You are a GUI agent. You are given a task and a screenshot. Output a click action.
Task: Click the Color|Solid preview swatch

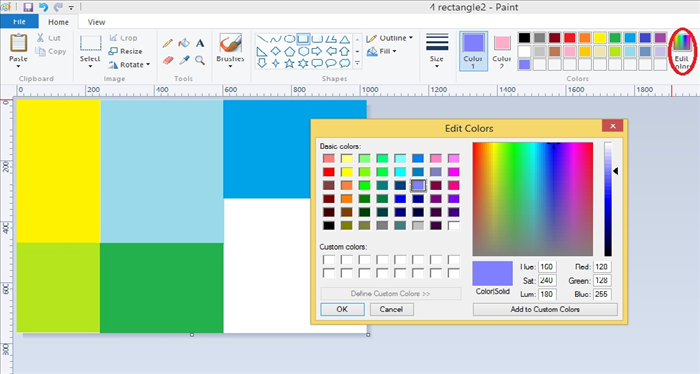(x=492, y=273)
